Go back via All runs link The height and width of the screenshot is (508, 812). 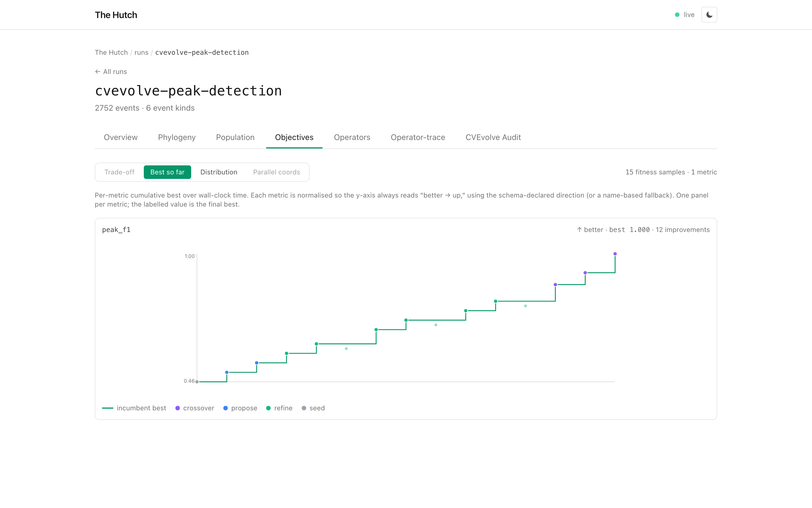pyautogui.click(x=111, y=72)
